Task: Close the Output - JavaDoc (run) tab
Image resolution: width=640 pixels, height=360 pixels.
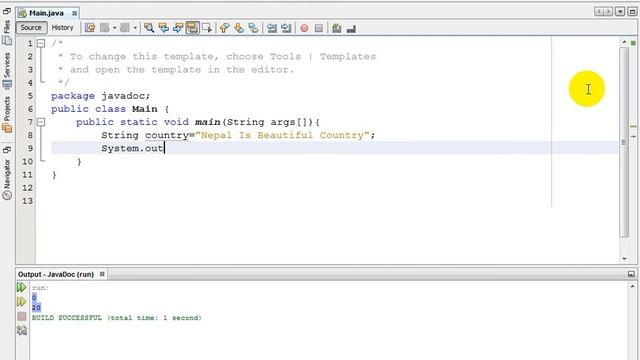Action: click(x=102, y=274)
